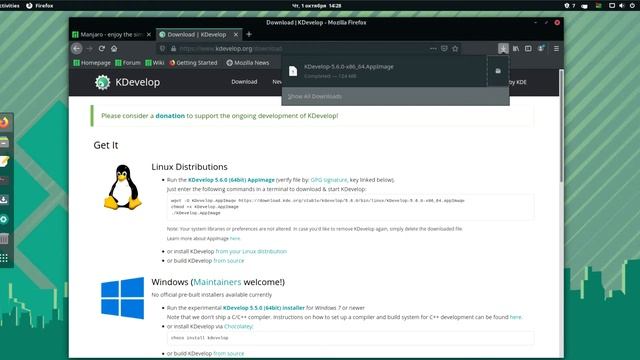Image resolution: width=640 pixels, height=360 pixels.
Task: Open the Download nav item on KDevelop site
Action: point(244,82)
